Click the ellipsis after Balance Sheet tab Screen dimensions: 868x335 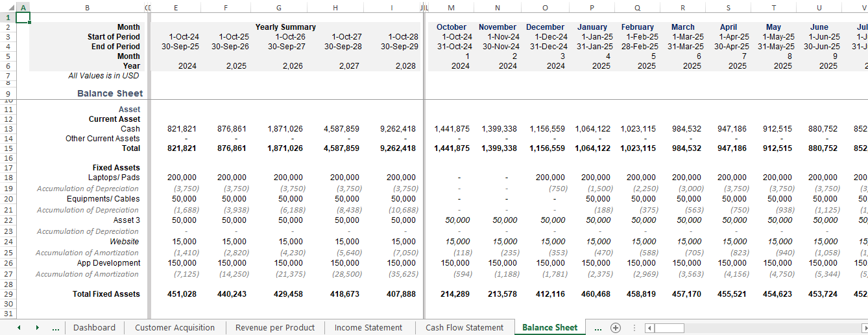click(x=597, y=328)
